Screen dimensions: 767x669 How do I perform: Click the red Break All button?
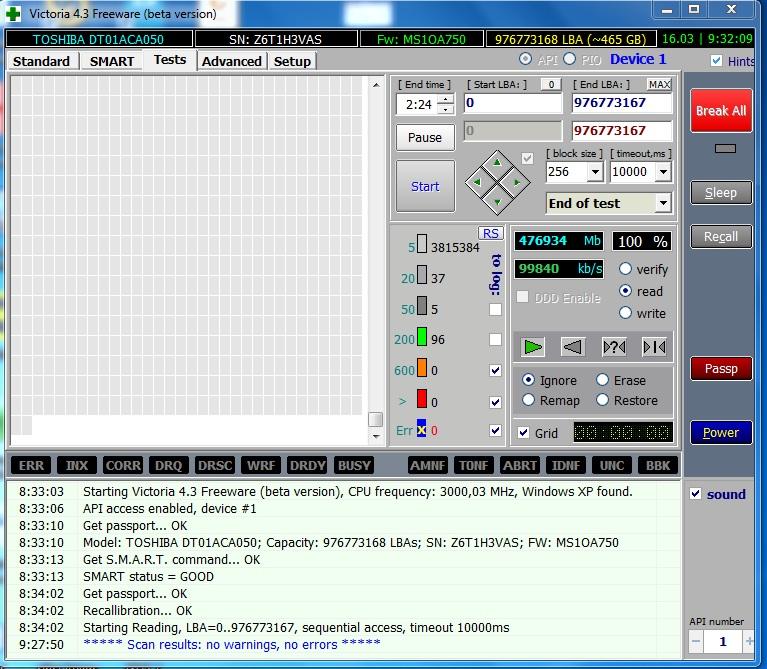tap(721, 111)
